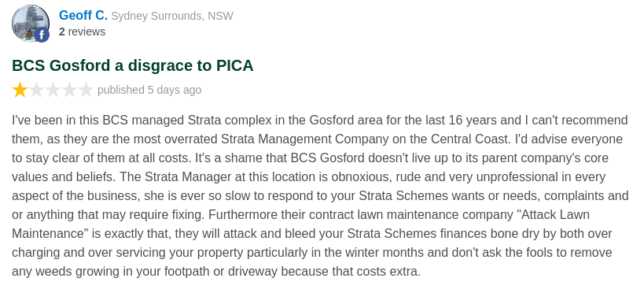Open the Geoff C. reviewer name link
Viewport: 644px width, 293px height.
[x=83, y=15]
